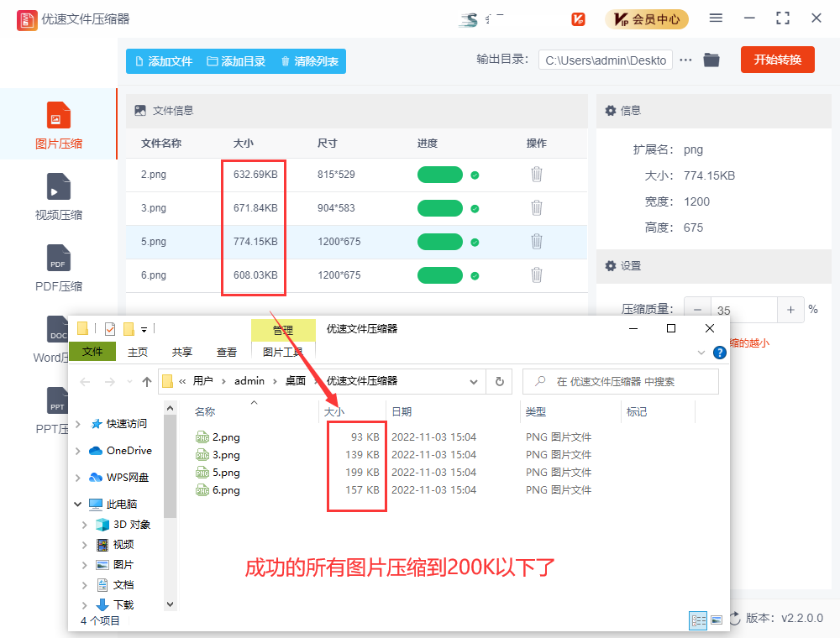Open the 图片工具 ribbon tab

tap(283, 353)
